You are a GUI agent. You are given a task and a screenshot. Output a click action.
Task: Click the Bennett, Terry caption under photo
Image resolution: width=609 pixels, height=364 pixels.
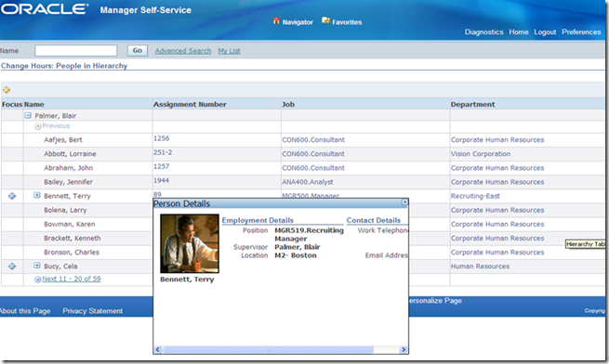click(x=187, y=279)
